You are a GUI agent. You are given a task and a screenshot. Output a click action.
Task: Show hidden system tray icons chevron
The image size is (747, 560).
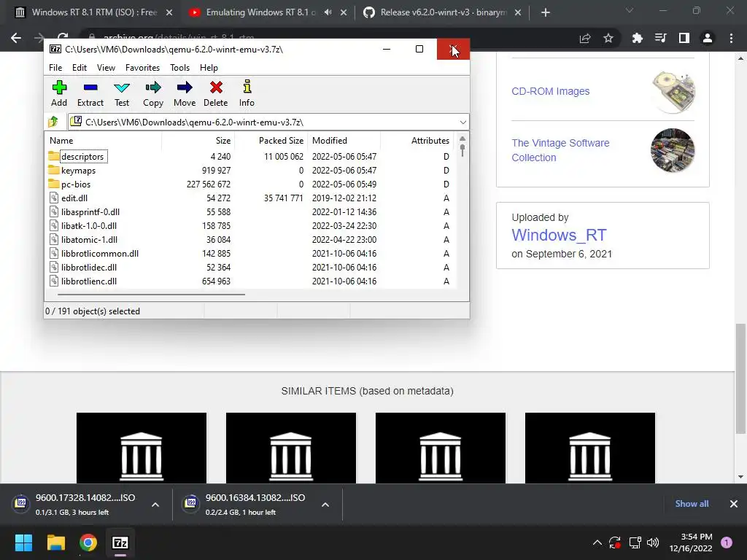click(597, 542)
